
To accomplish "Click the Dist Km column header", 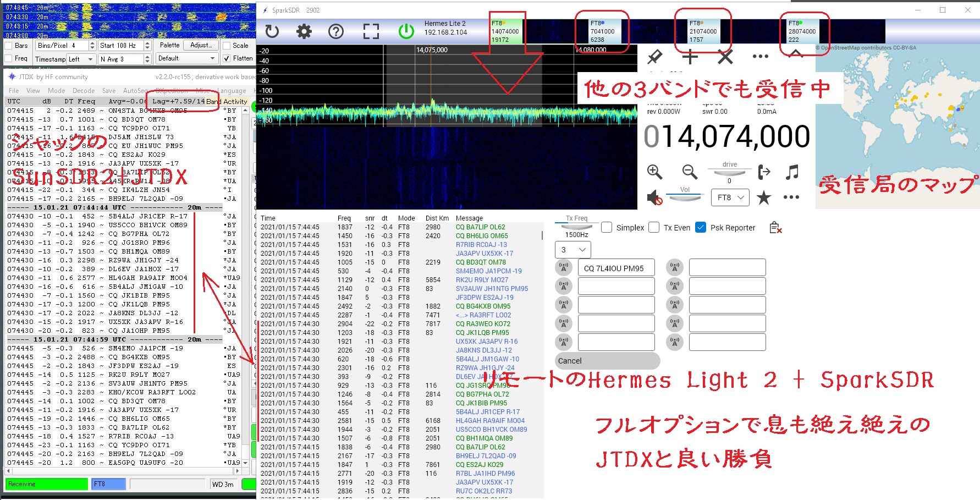I will pyautogui.click(x=437, y=218).
